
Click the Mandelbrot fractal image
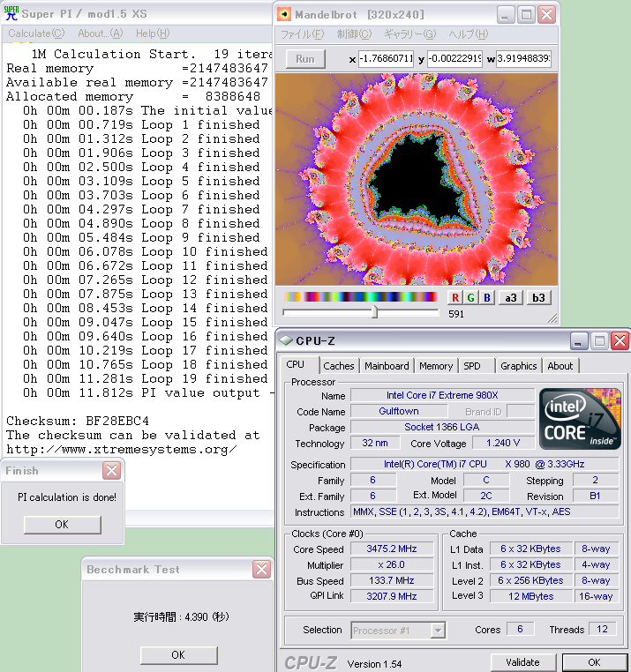tap(416, 179)
